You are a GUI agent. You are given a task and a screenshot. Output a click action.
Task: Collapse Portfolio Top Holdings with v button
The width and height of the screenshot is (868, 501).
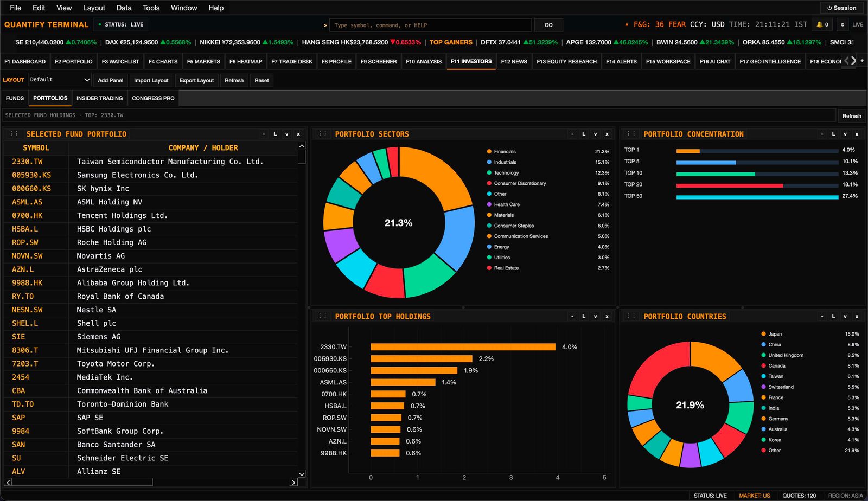coord(595,316)
